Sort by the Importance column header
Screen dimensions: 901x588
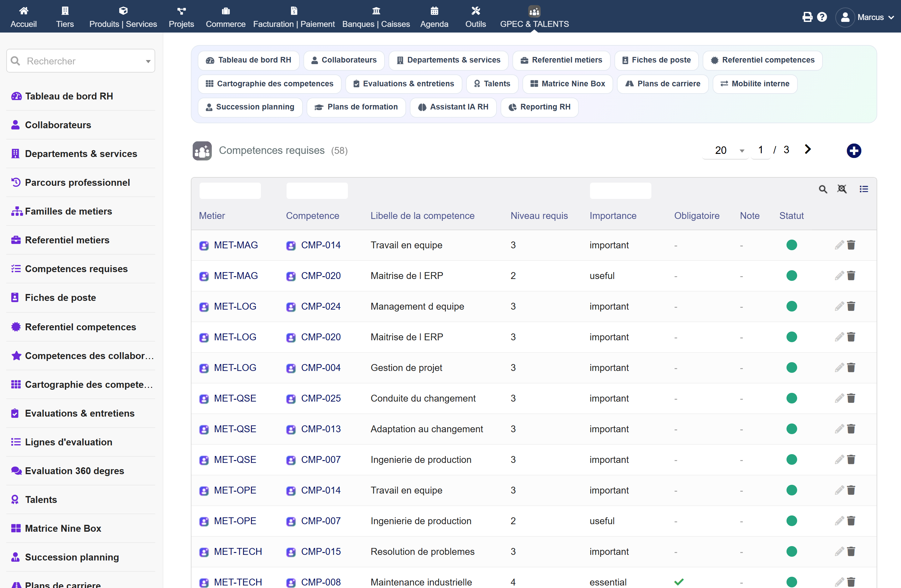613,216
